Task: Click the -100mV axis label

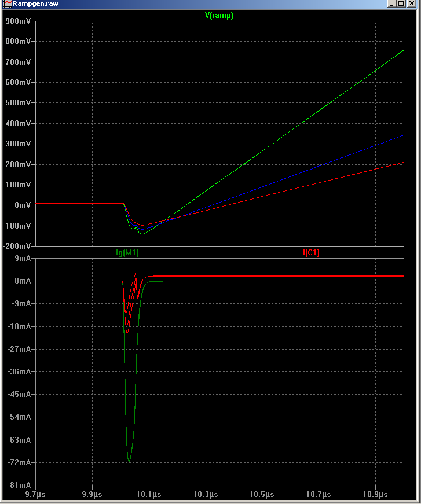Action: click(17, 226)
